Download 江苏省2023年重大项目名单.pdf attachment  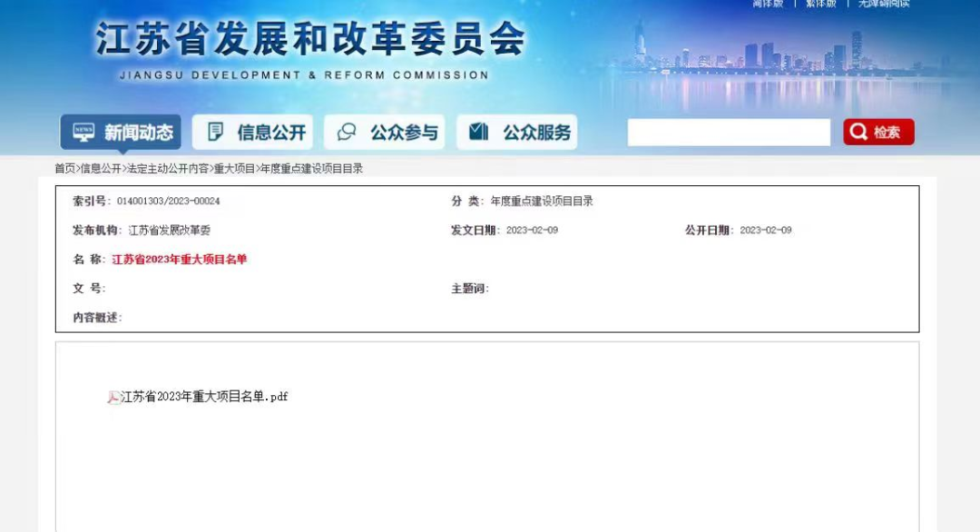click(204, 397)
